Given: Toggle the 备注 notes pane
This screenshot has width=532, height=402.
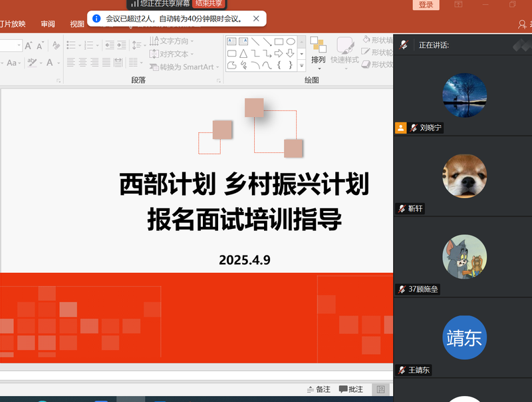Looking at the screenshot, I should 319,389.
